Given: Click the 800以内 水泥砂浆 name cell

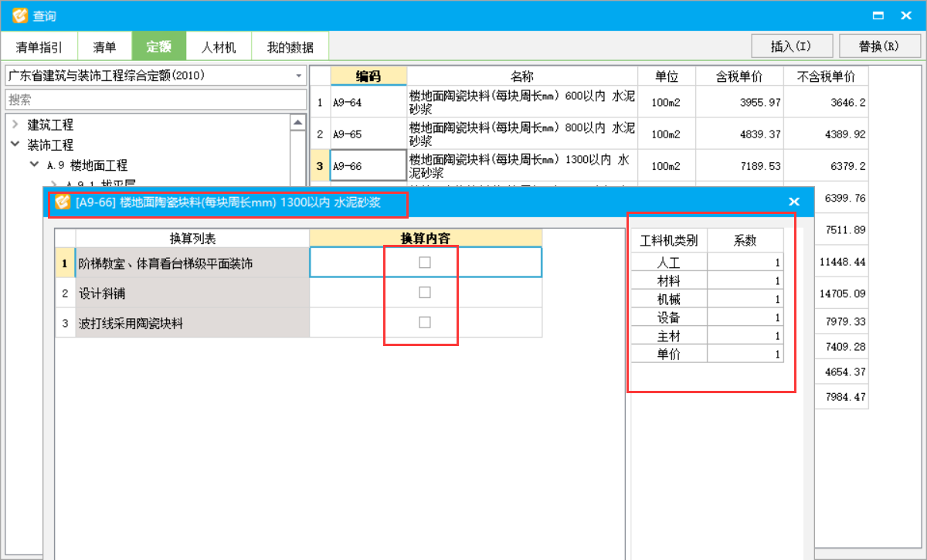Looking at the screenshot, I should [522, 134].
